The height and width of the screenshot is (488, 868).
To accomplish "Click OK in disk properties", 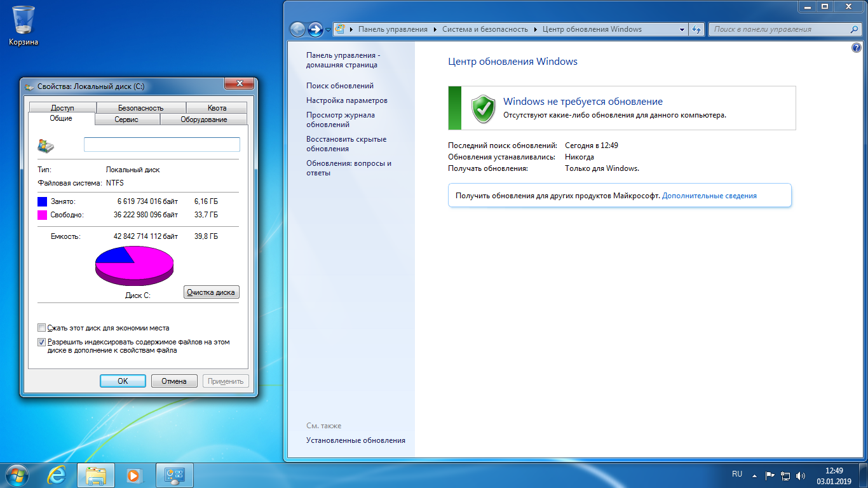I will (123, 381).
